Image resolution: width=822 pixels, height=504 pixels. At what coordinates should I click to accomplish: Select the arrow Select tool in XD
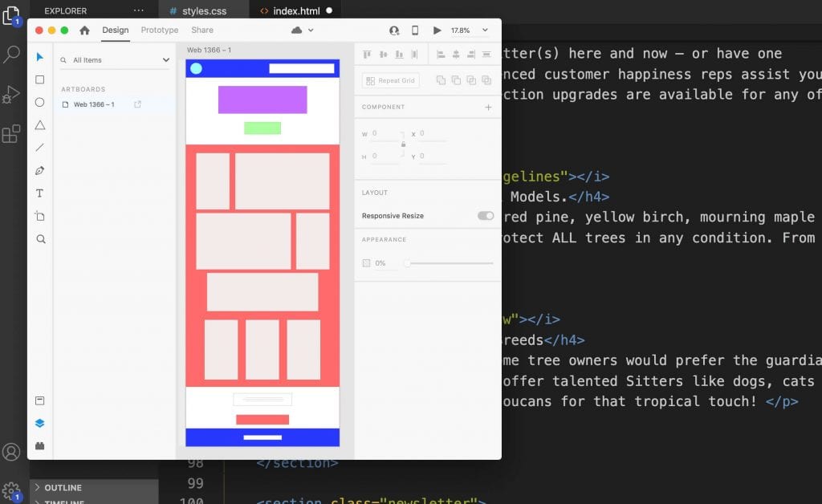pyautogui.click(x=40, y=57)
